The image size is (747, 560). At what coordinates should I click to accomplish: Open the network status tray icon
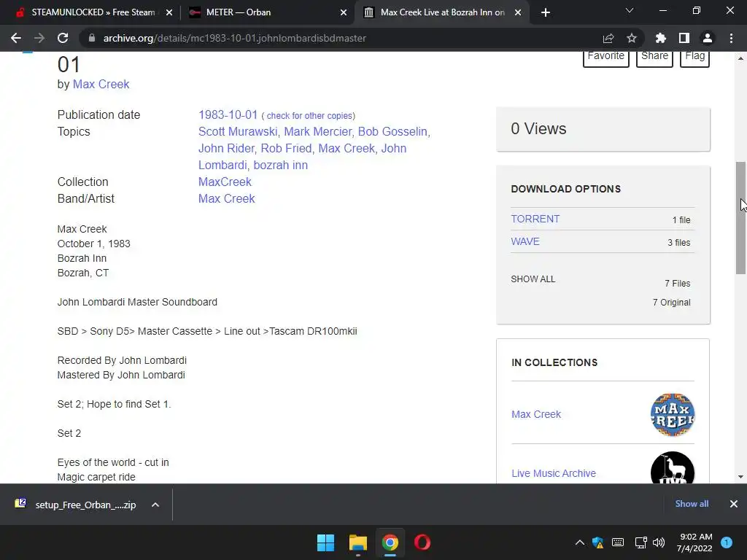(640, 542)
